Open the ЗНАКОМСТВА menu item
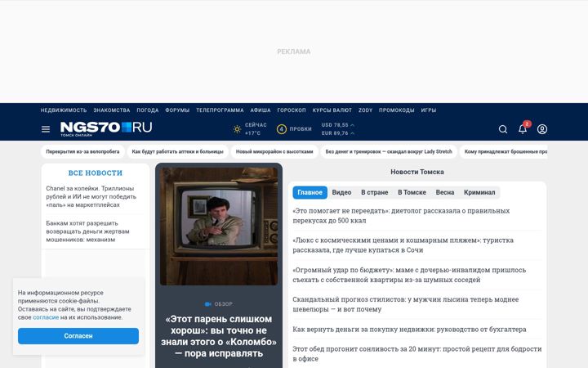 tap(112, 110)
